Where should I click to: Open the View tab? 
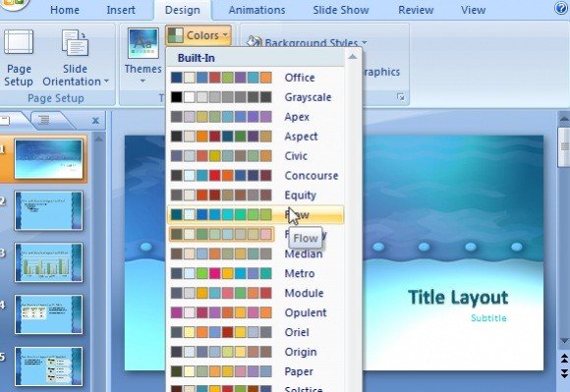click(x=474, y=10)
